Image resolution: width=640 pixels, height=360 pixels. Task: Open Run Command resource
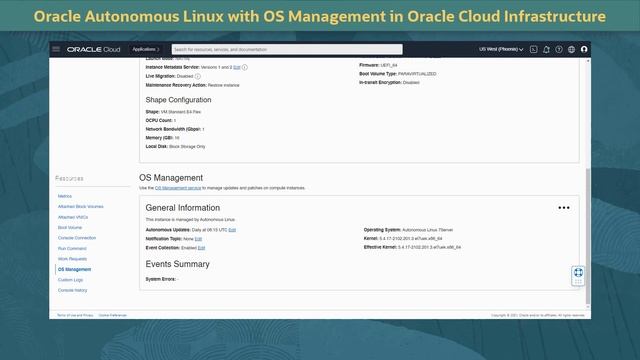coord(72,249)
